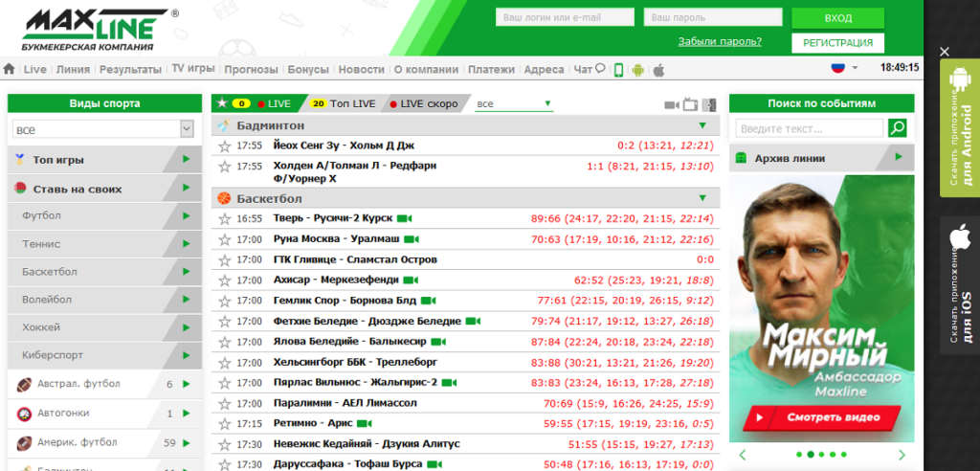
Task: Focus the login or e-mail field
Action: click(x=565, y=17)
